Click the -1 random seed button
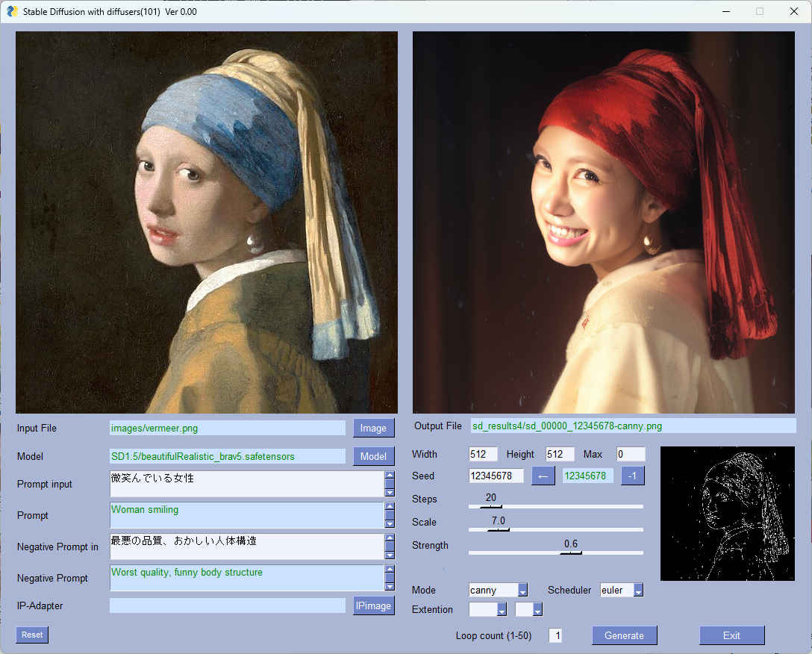 pyautogui.click(x=632, y=476)
